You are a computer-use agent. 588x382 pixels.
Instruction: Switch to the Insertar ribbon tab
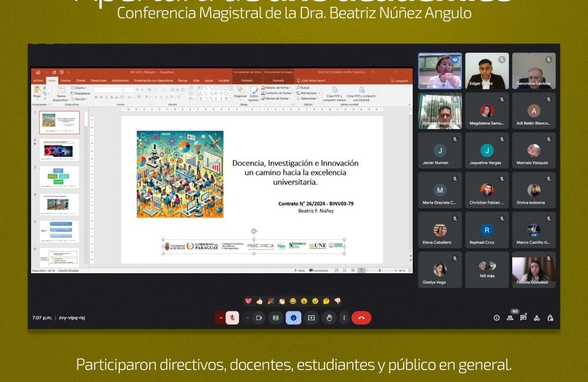[x=66, y=80]
